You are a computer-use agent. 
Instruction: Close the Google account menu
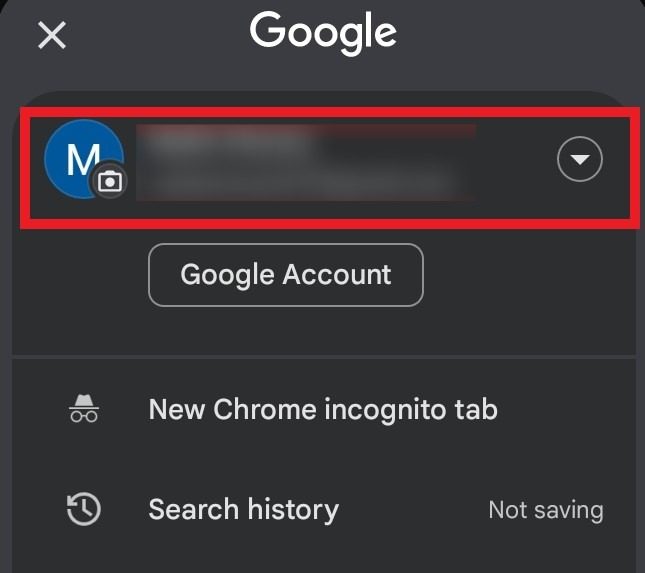pyautogui.click(x=51, y=36)
